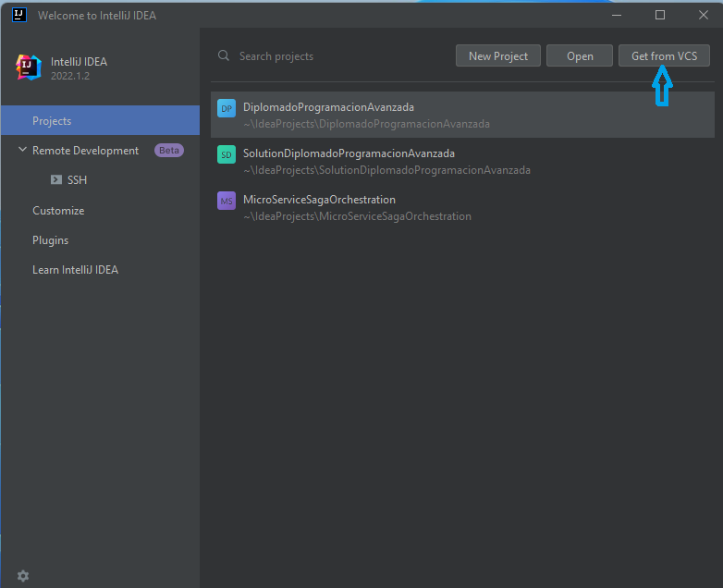The width and height of the screenshot is (723, 588).
Task: Select the Projects sidebar tab
Action: [101, 120]
